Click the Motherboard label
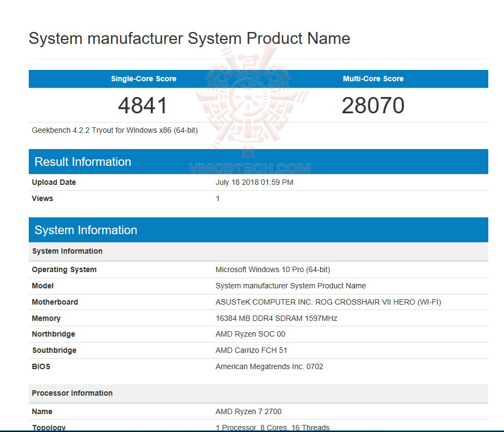The width and height of the screenshot is (504, 432). (x=55, y=302)
